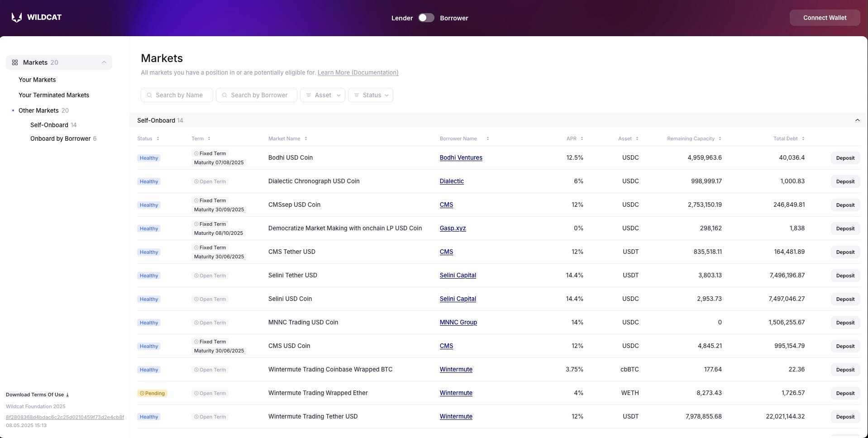Click Open Term clock icon in MNNC row

(196, 323)
